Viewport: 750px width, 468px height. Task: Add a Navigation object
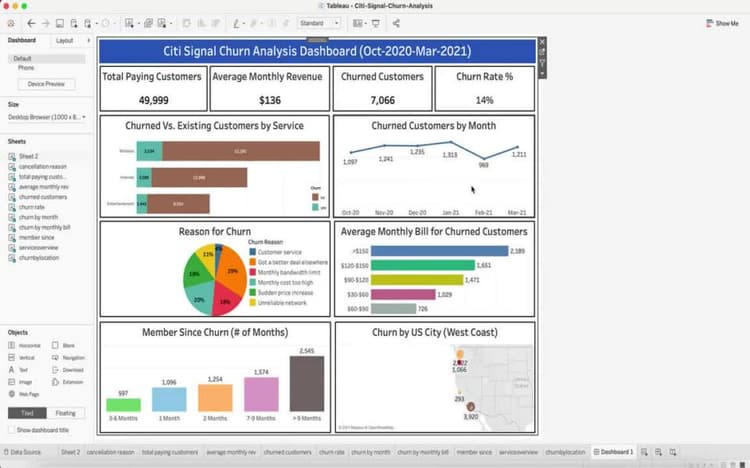[x=68, y=357]
